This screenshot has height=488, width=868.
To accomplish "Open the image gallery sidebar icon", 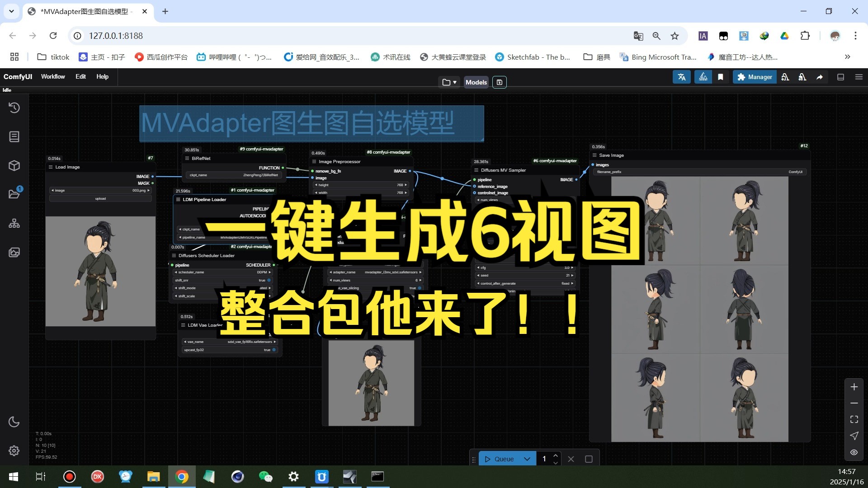I will 14,252.
